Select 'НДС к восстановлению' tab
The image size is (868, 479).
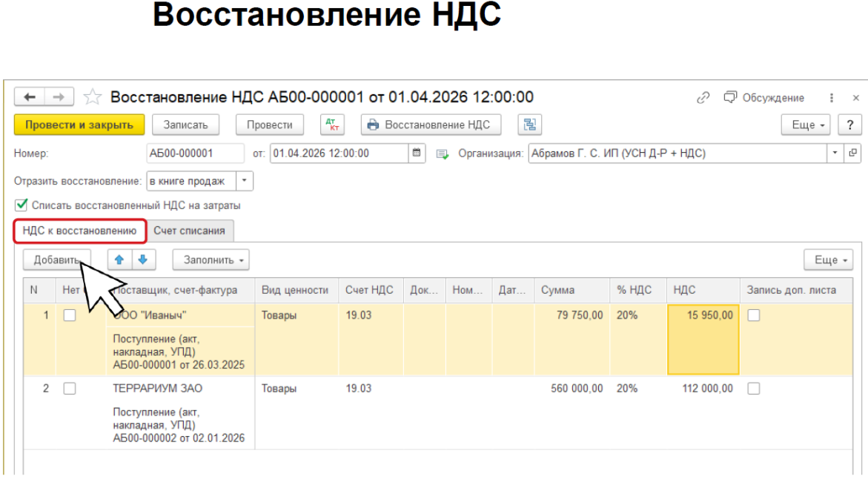79,231
